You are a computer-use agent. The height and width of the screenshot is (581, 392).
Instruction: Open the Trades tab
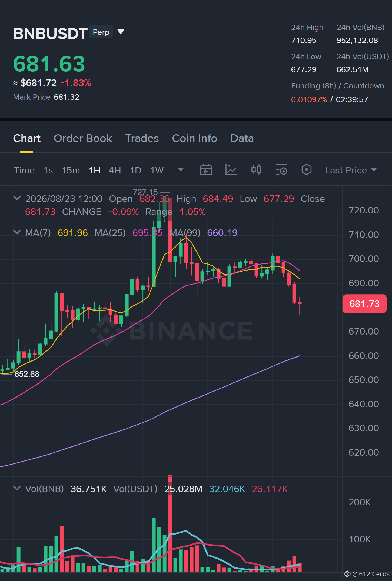click(142, 138)
